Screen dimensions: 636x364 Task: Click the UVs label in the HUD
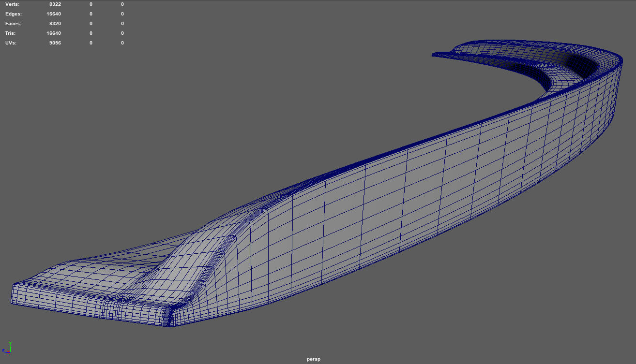point(12,43)
